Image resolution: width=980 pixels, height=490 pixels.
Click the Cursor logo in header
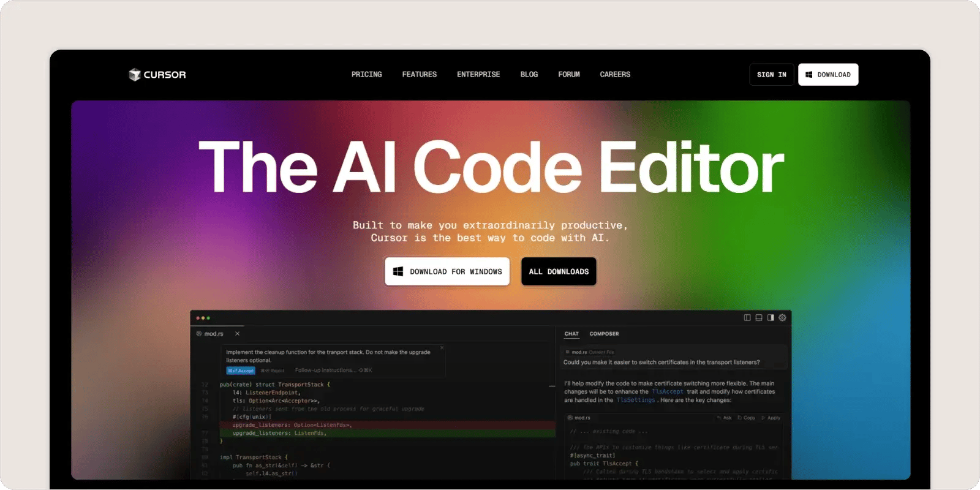point(157,75)
